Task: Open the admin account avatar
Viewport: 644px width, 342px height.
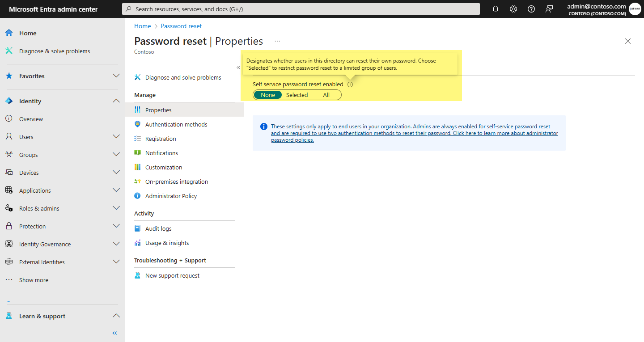Action: pyautogui.click(x=635, y=9)
